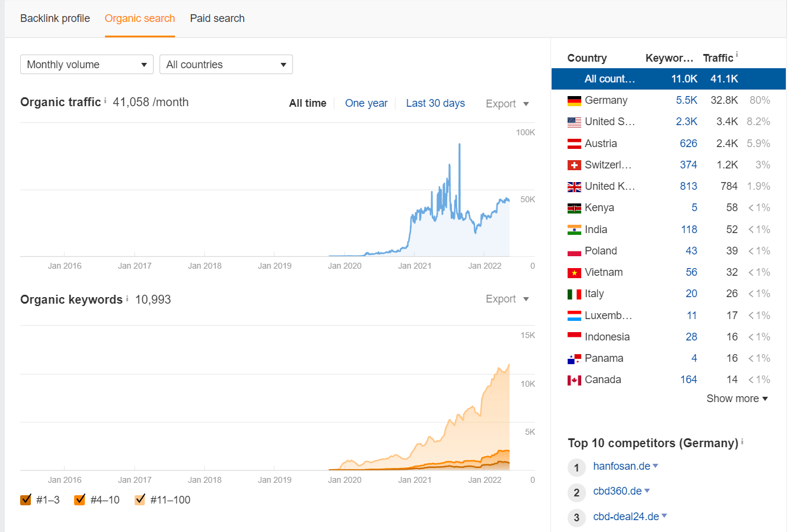Open the Monthly volume dropdown
Screen dimensions: 790x532
coord(87,65)
